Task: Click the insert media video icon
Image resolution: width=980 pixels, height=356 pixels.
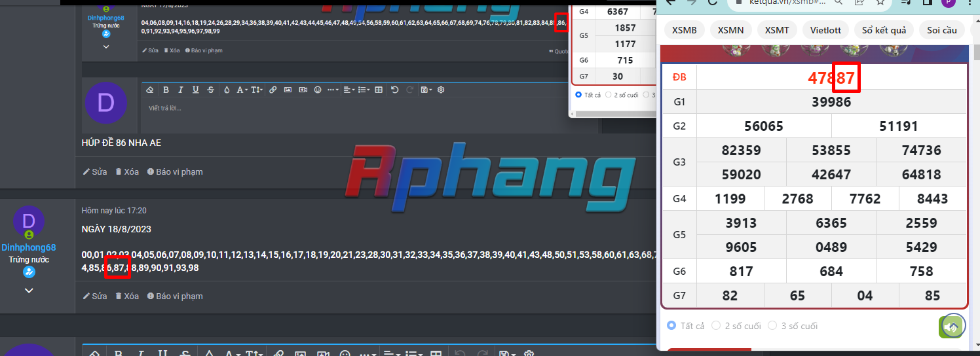Action: 303,90
